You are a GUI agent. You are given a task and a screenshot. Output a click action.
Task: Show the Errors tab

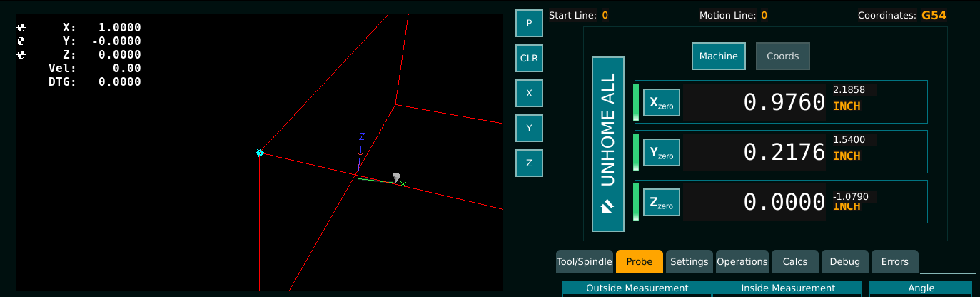pos(894,261)
